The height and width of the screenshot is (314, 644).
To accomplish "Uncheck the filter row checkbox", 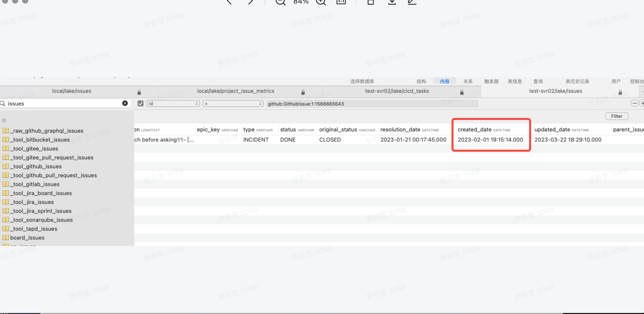I will click(141, 104).
